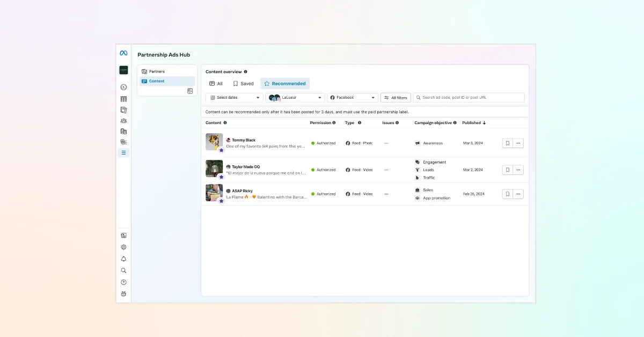This screenshot has height=337, width=644.
Task: Open more options for Tommy Black row
Action: pos(518,143)
